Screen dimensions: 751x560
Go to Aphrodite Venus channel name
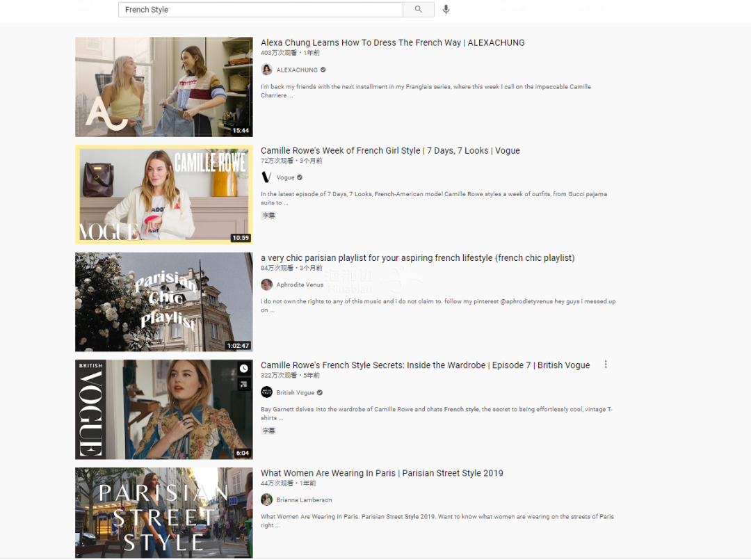click(300, 285)
